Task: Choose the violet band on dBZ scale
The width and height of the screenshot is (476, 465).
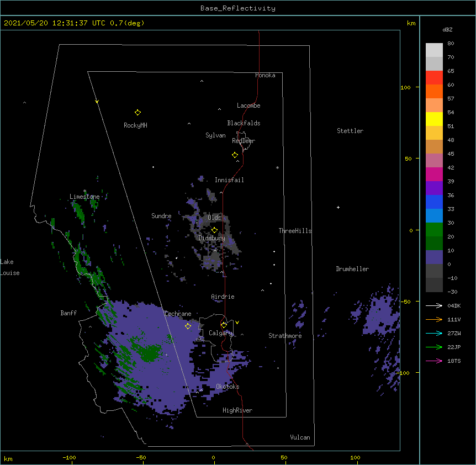Action: tap(434, 188)
